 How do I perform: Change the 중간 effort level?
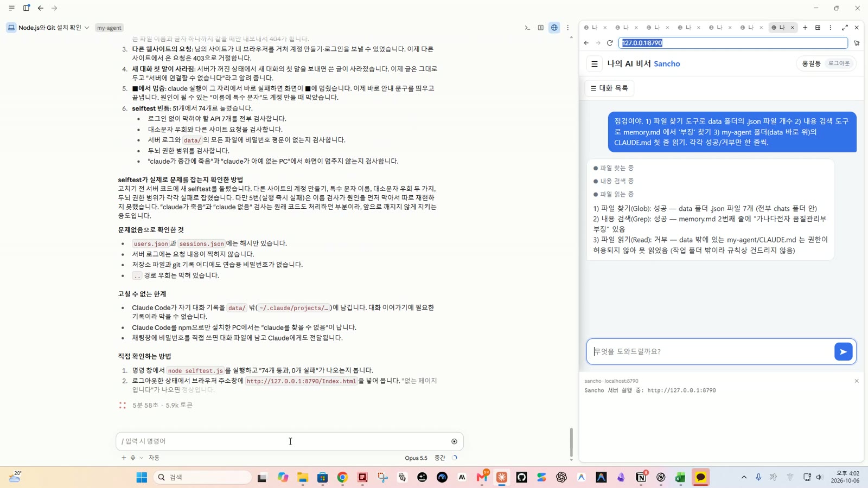tap(440, 458)
